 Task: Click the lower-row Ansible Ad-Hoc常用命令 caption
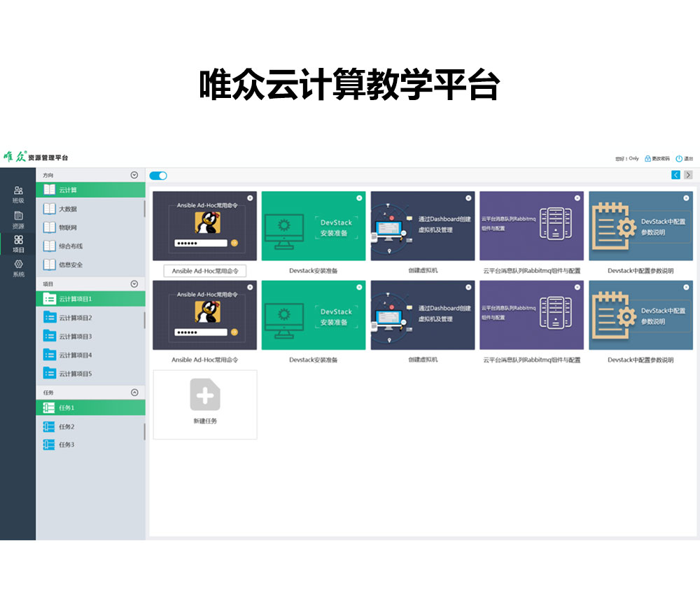tap(205, 360)
